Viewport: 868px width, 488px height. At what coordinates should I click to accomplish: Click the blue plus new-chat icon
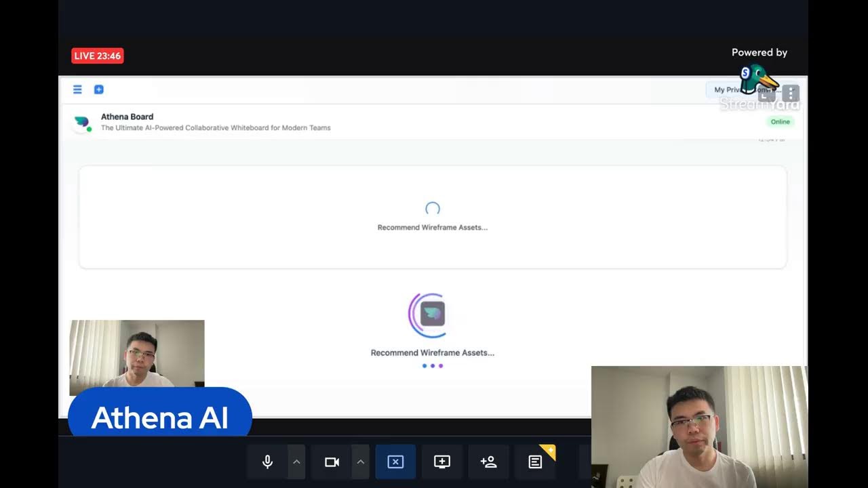click(98, 89)
